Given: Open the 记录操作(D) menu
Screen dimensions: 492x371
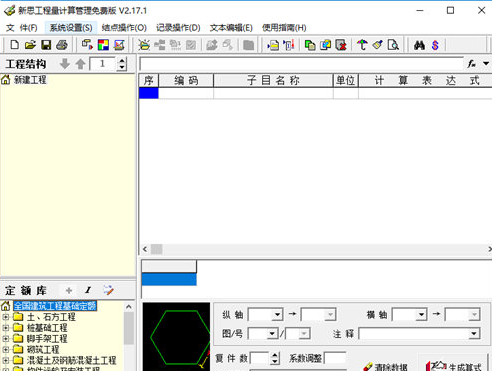Looking at the screenshot, I should 178,28.
